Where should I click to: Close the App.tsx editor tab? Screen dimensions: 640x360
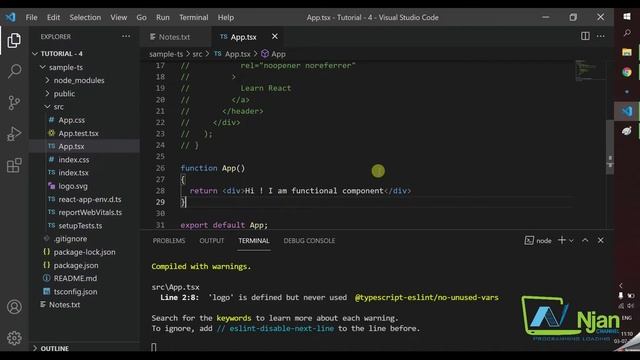click(x=275, y=37)
